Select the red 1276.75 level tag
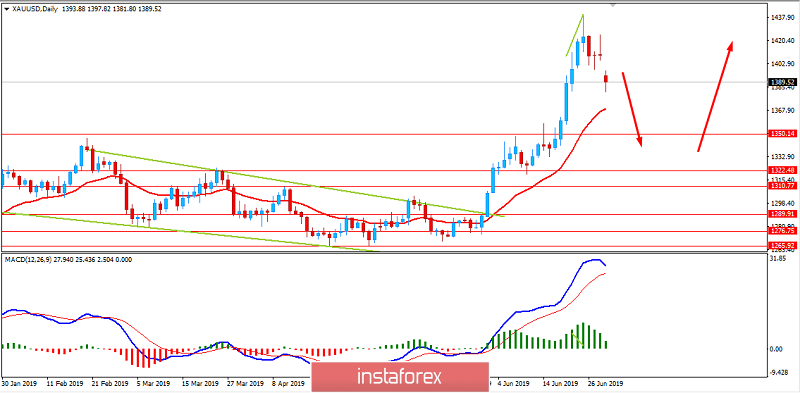The image size is (800, 393). [783, 231]
